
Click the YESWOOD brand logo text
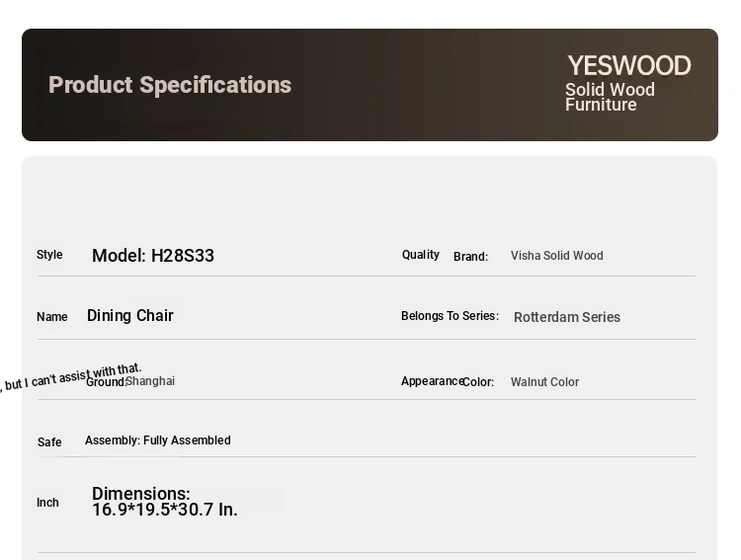click(629, 66)
